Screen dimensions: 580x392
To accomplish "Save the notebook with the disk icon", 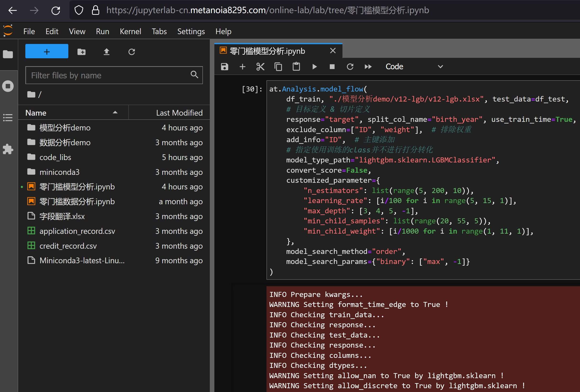I will click(x=224, y=67).
